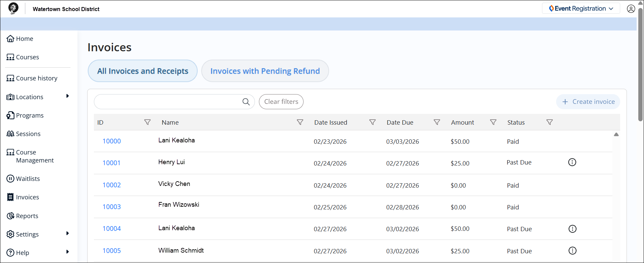Image resolution: width=644 pixels, height=263 pixels.
Task: Open the user account profile icon
Action: point(631,9)
